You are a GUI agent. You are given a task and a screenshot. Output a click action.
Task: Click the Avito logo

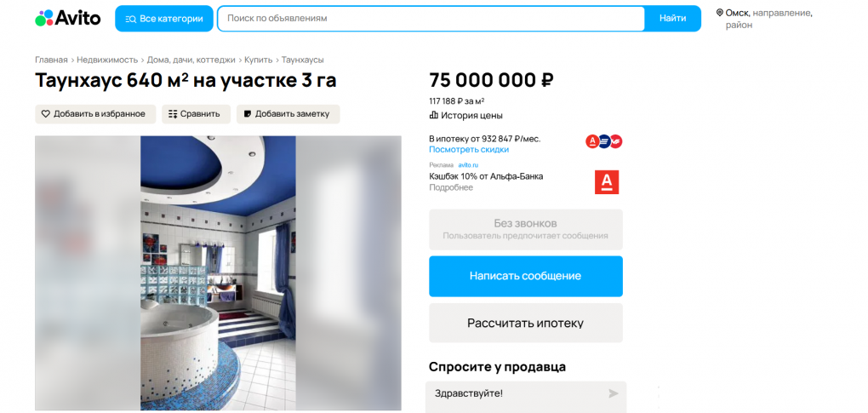click(x=67, y=18)
